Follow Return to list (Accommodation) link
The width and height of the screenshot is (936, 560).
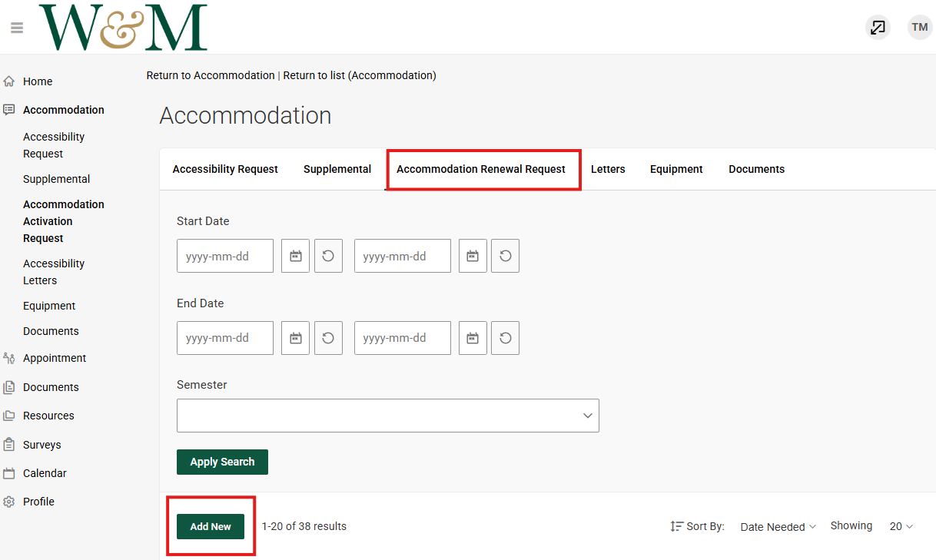point(360,75)
